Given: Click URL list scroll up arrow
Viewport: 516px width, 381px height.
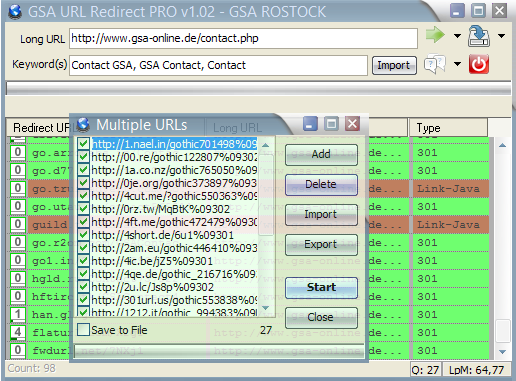Looking at the screenshot, I should pos(266,145).
